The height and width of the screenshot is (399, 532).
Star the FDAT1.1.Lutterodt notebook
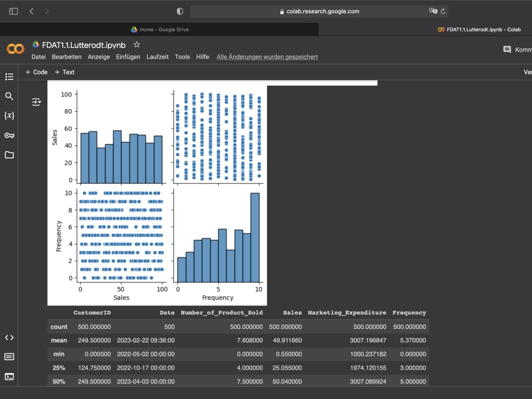pos(137,45)
